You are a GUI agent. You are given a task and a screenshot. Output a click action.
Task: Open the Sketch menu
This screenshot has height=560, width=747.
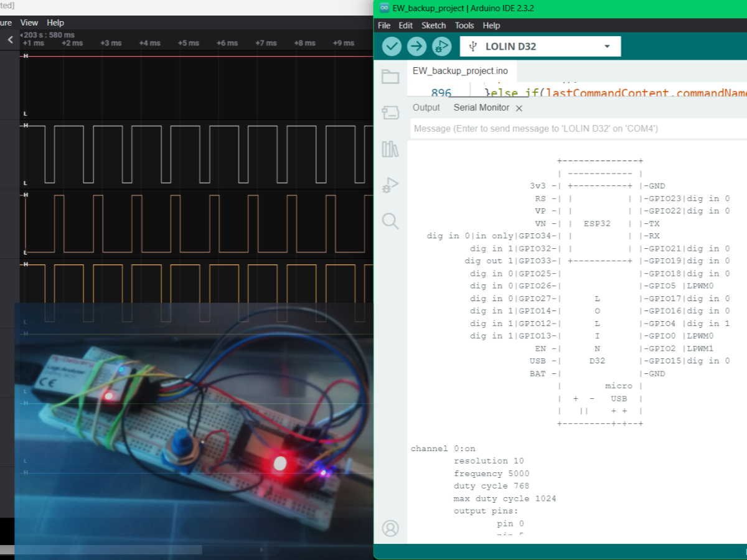433,26
